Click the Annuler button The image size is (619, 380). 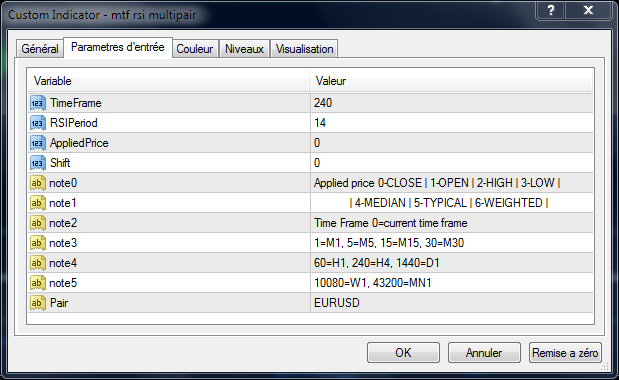tap(484, 352)
